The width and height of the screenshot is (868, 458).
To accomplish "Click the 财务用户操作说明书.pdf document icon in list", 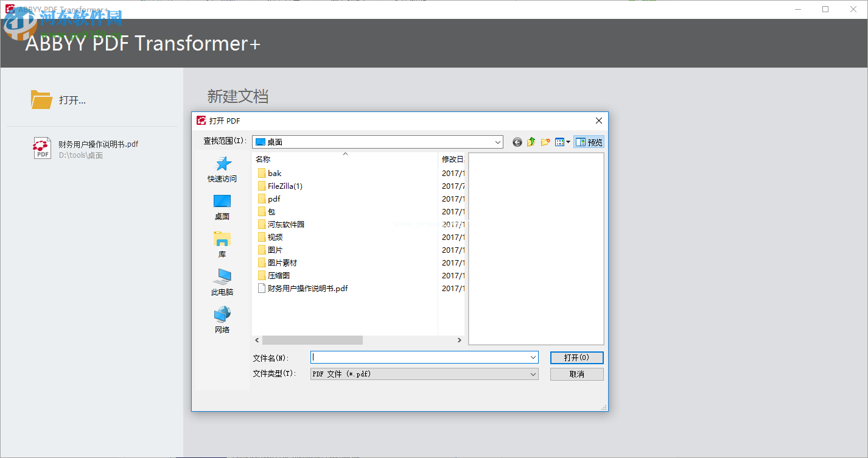I will point(262,288).
